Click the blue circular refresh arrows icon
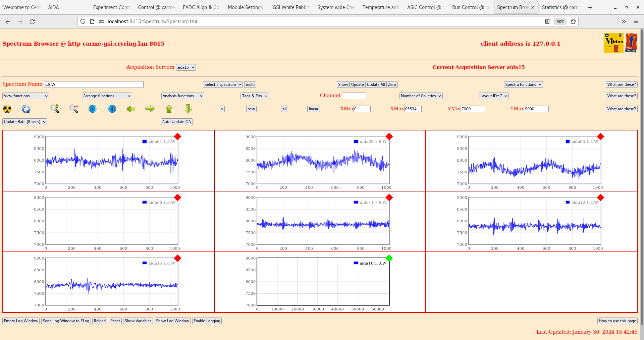 (26, 109)
